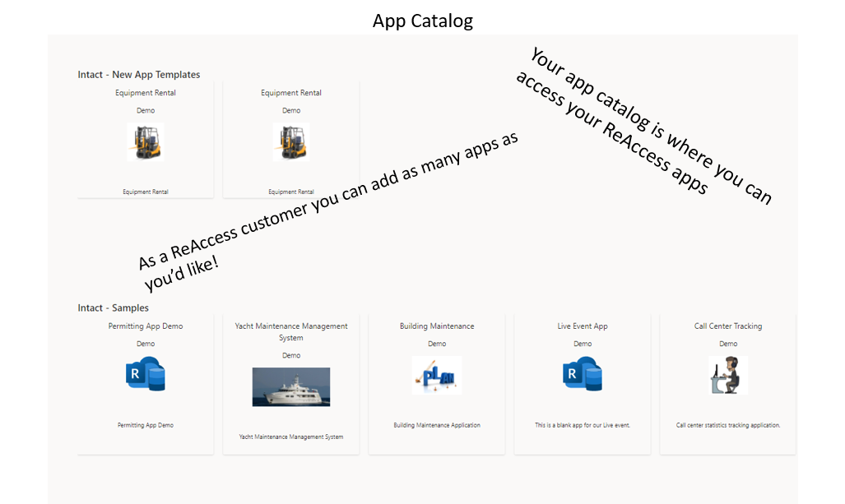Click the Intact - New App Templates header
The height and width of the screenshot is (504, 845).
(138, 74)
